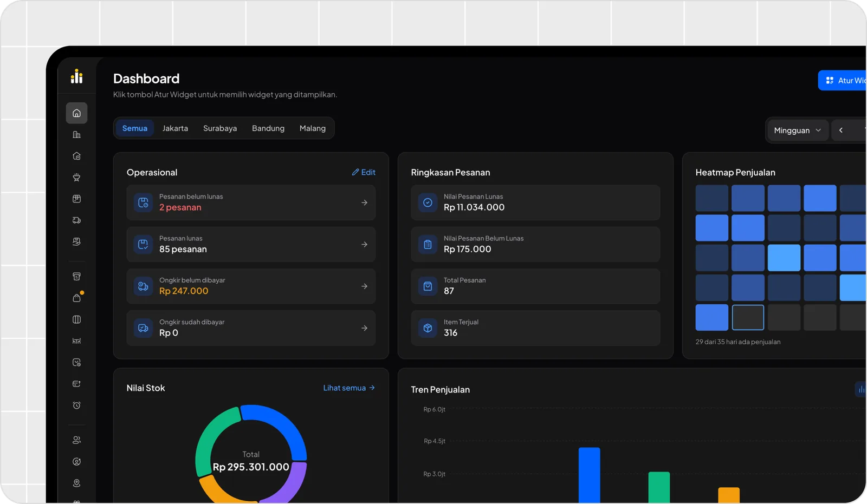Click the Atur Widget button

843,81
